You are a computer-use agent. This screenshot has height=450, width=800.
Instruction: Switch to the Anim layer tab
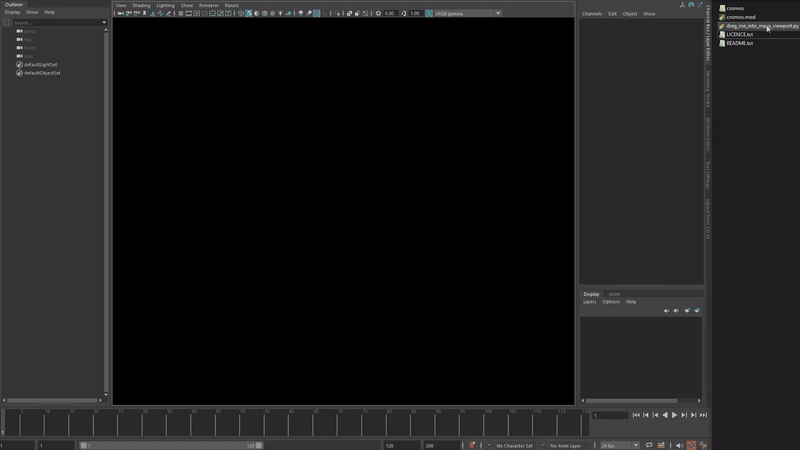[614, 294]
